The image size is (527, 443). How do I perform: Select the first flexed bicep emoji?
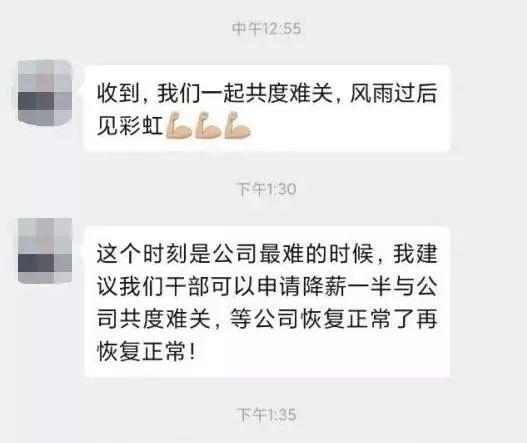coord(179,126)
